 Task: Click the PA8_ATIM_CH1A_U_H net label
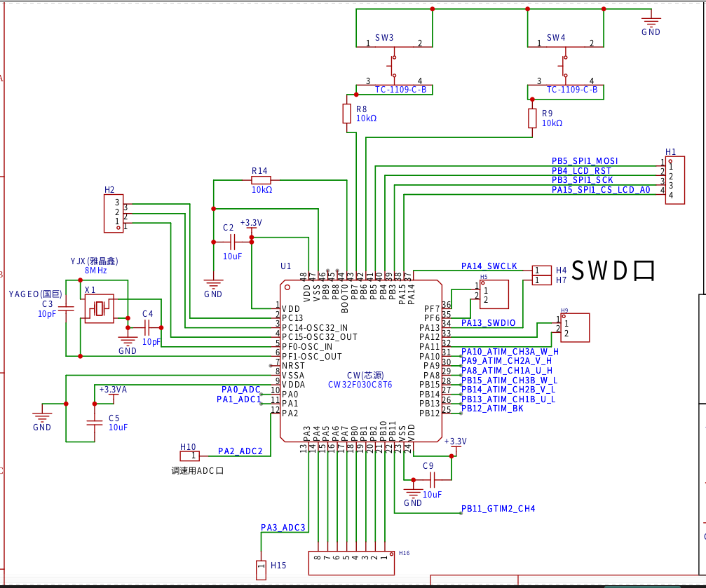pyautogui.click(x=506, y=371)
